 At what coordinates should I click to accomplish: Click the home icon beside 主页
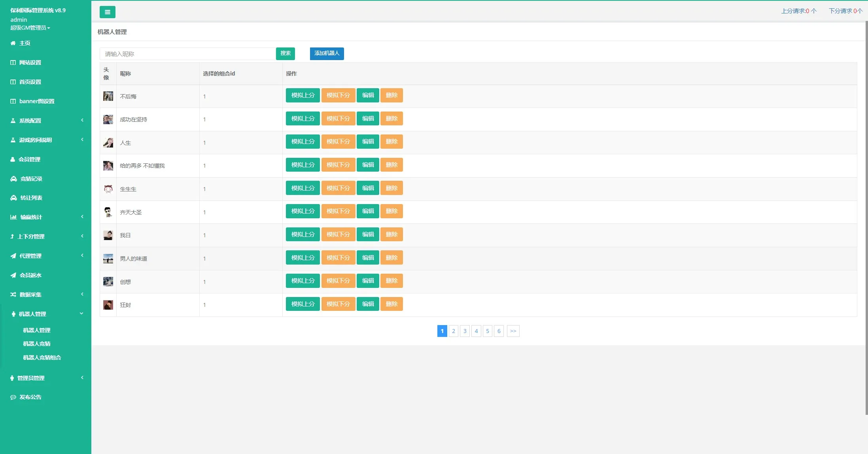click(13, 43)
